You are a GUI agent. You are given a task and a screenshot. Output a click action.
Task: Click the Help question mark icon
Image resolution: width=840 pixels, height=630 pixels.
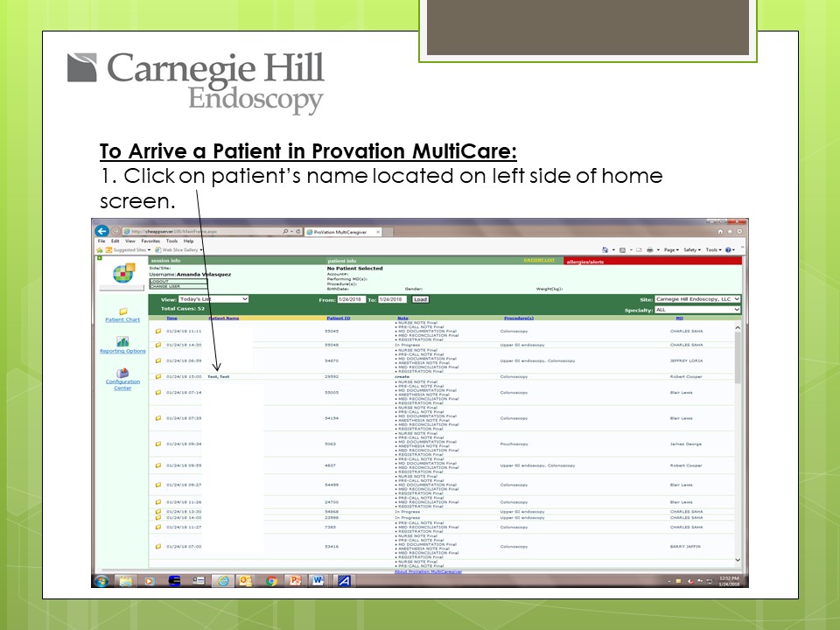728,249
